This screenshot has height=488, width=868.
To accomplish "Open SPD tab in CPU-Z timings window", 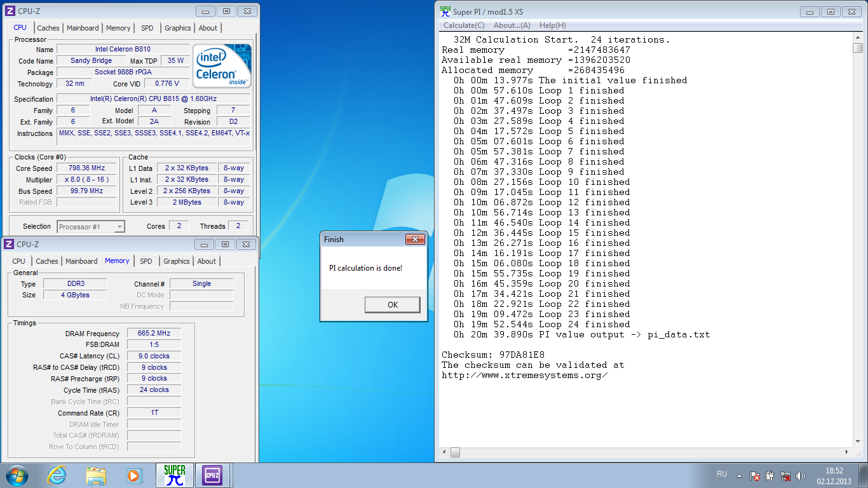I will click(146, 261).
